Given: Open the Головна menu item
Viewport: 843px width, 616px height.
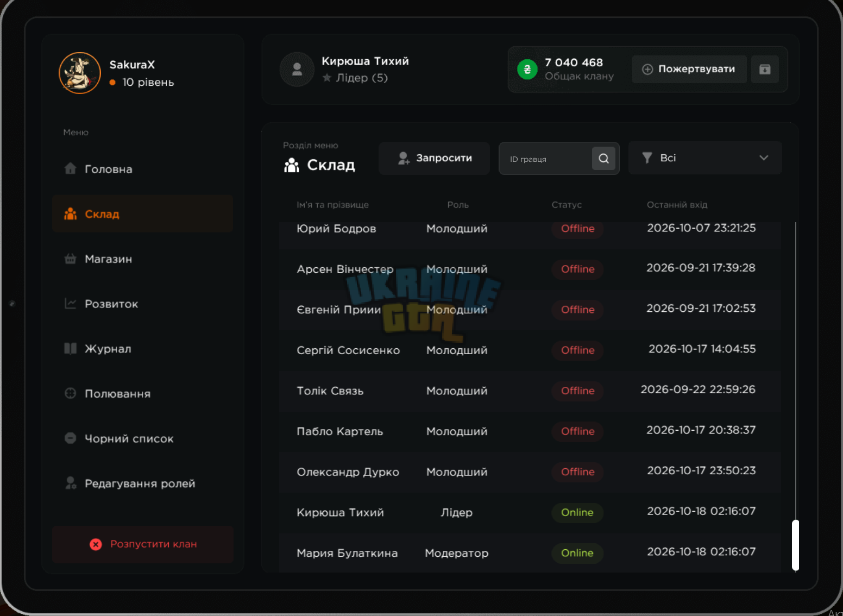Looking at the screenshot, I should tap(142, 169).
